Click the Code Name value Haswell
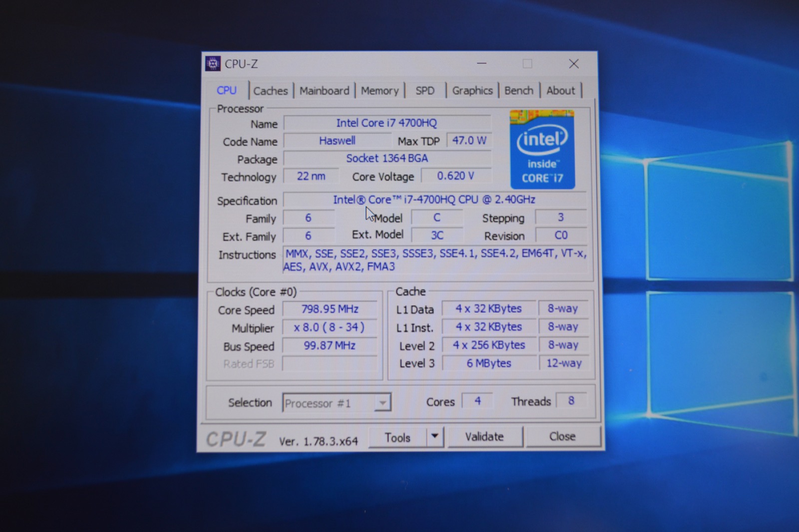The width and height of the screenshot is (799, 532). coord(337,141)
